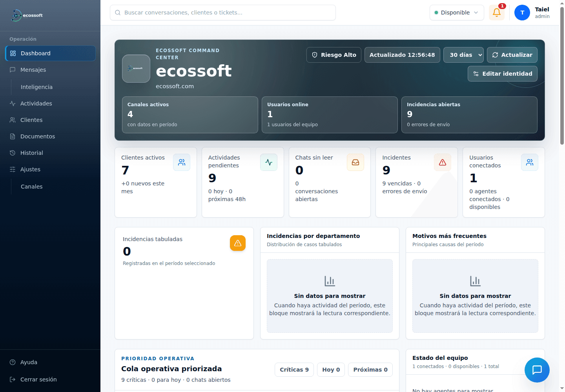Click Incidencias por departamento title
This screenshot has width=565, height=392.
coord(313,236)
